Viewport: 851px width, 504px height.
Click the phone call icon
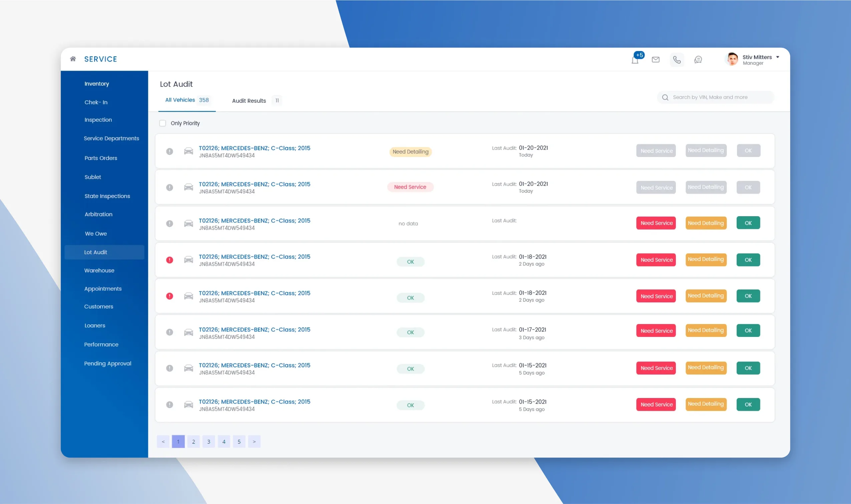click(677, 60)
